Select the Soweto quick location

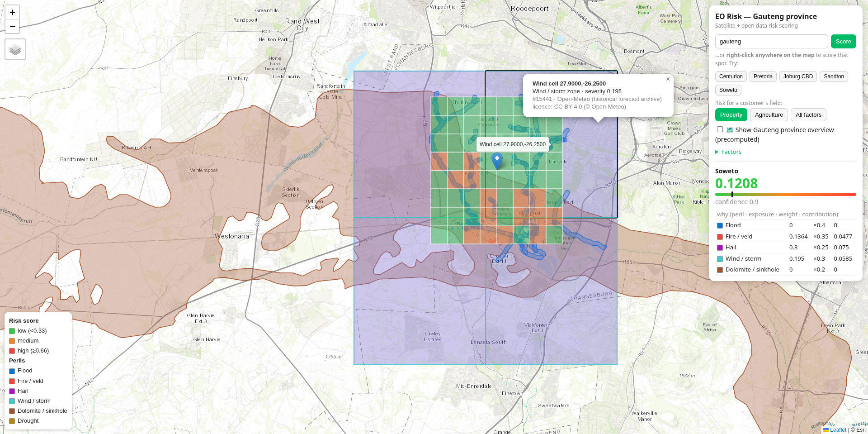pos(728,90)
